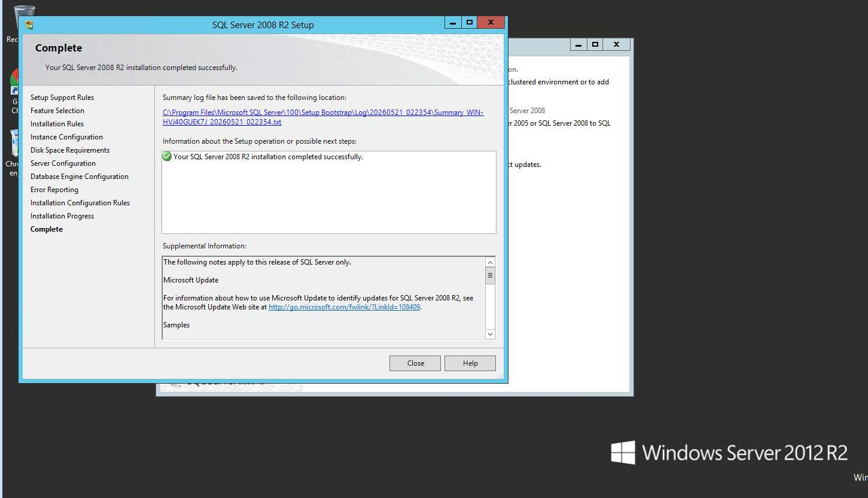
Task: Maximize the background installation center window
Action: tap(595, 45)
